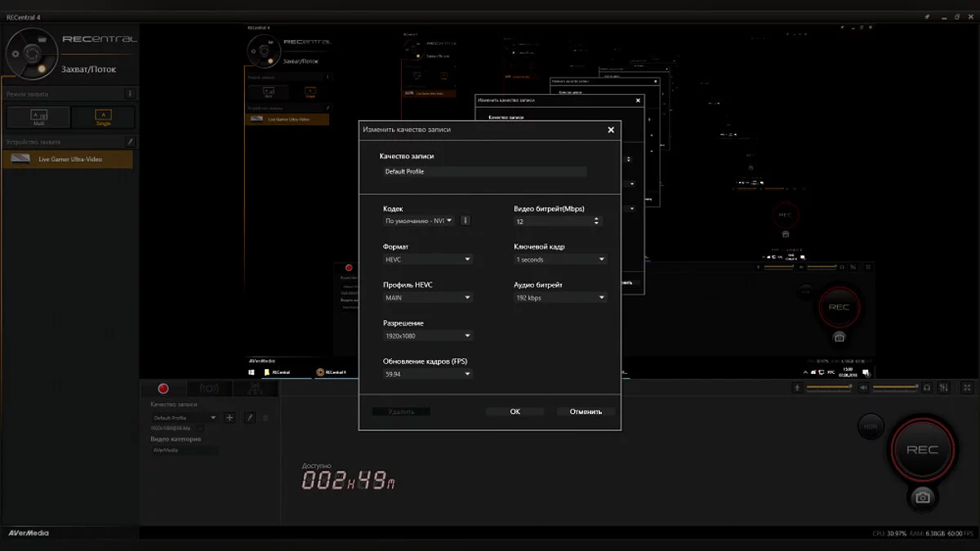Toggle the HDR button near REC
The height and width of the screenshot is (551, 980).
tap(871, 426)
